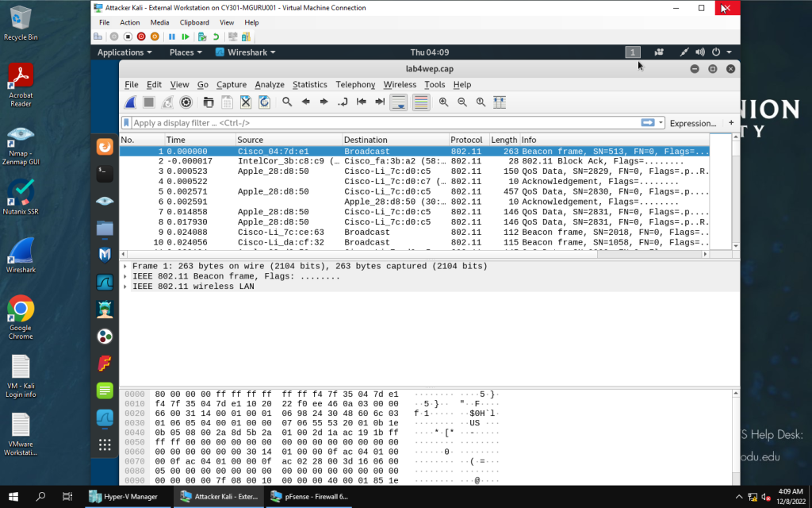Image resolution: width=812 pixels, height=508 pixels.
Task: Jump to the first packet icon
Action: point(362,102)
